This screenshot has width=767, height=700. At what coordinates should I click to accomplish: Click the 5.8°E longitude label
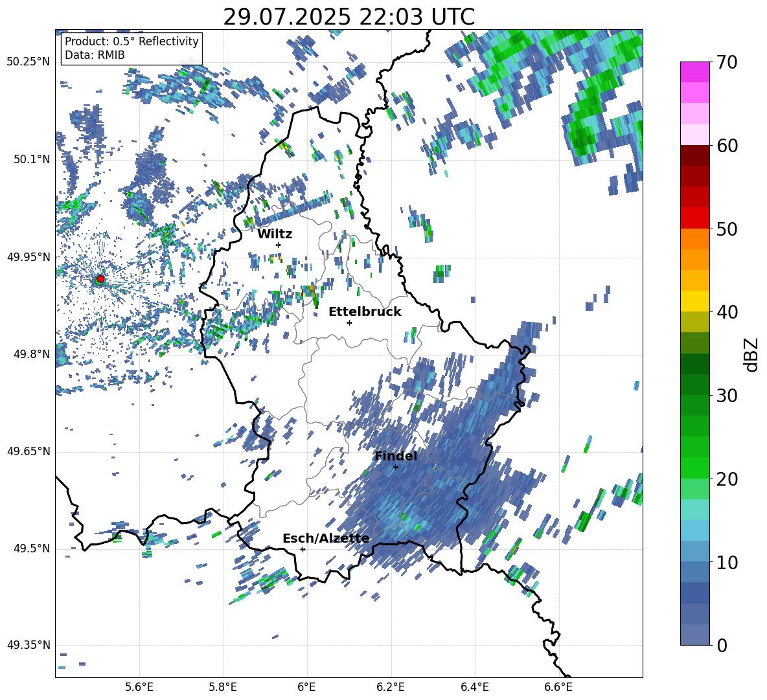pos(223,687)
